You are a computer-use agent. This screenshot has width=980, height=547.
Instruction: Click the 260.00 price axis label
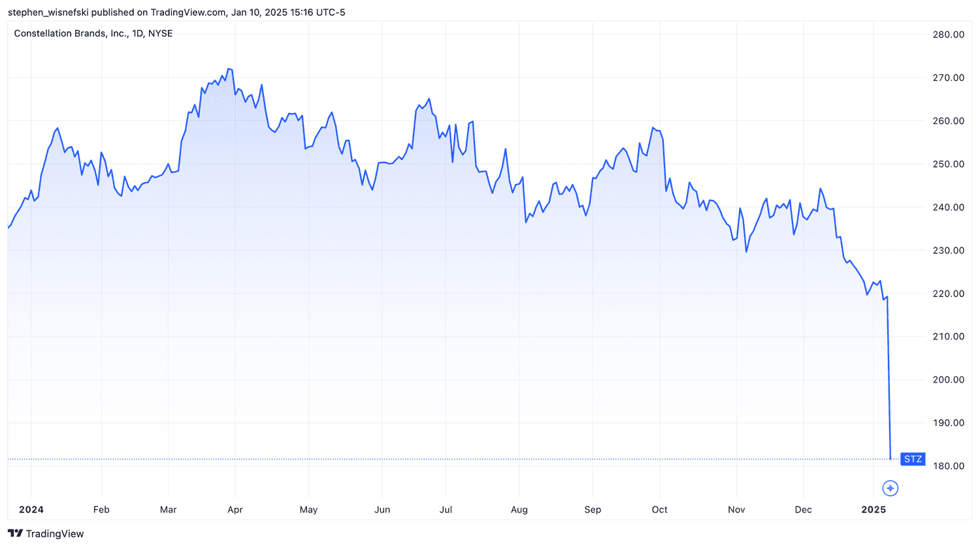pos(949,121)
